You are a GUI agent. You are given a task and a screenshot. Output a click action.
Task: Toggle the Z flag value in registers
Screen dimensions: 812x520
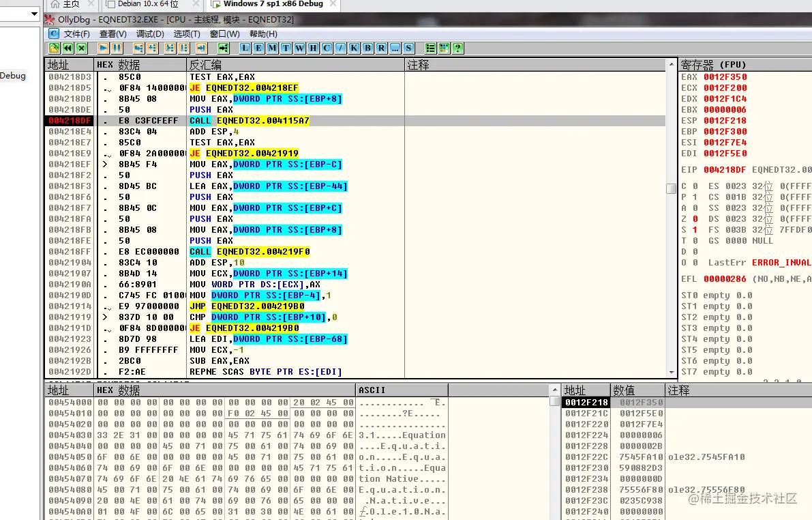tap(695, 219)
